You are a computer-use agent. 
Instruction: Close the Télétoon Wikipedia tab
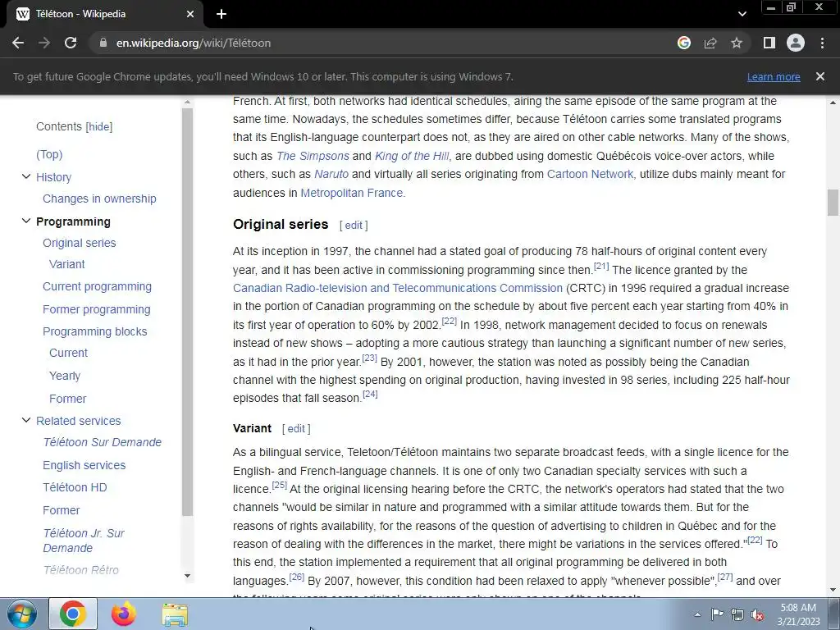[190, 14]
